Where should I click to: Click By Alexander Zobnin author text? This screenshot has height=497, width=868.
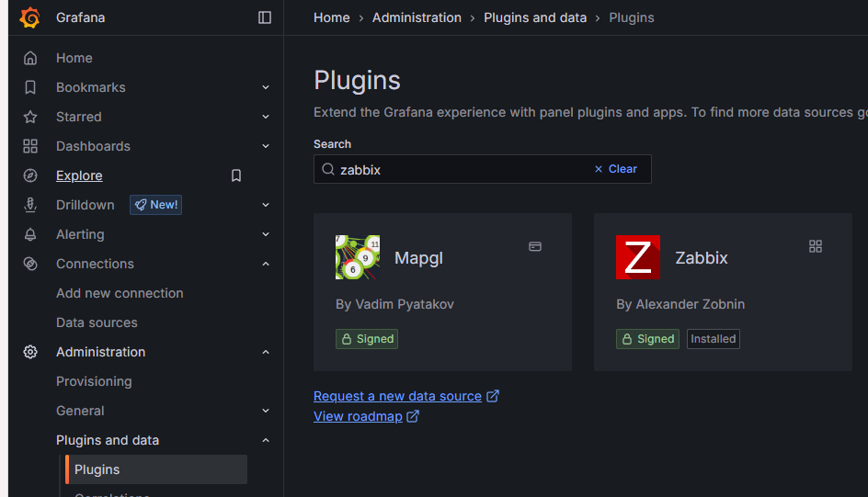coord(680,304)
